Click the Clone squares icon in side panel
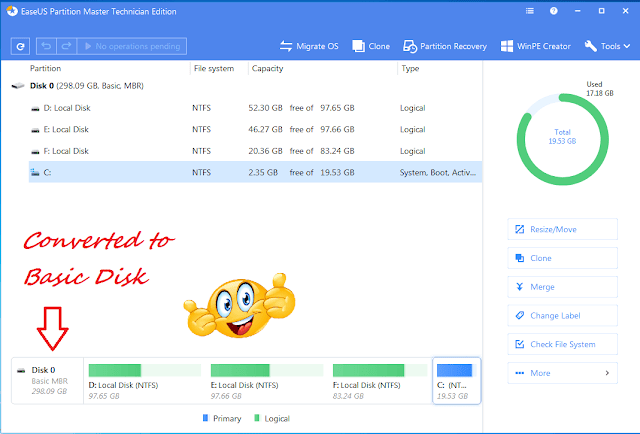The width and height of the screenshot is (640, 434). tap(520, 258)
